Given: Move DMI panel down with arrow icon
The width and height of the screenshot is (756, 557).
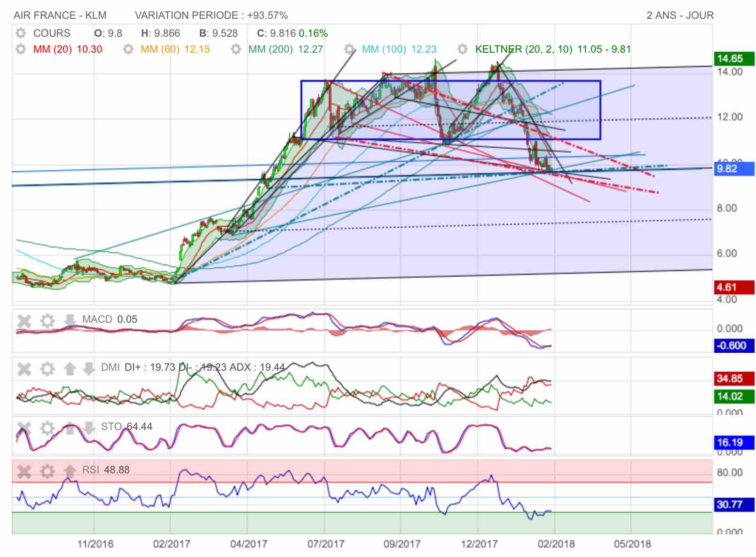Looking at the screenshot, I should click(x=88, y=368).
